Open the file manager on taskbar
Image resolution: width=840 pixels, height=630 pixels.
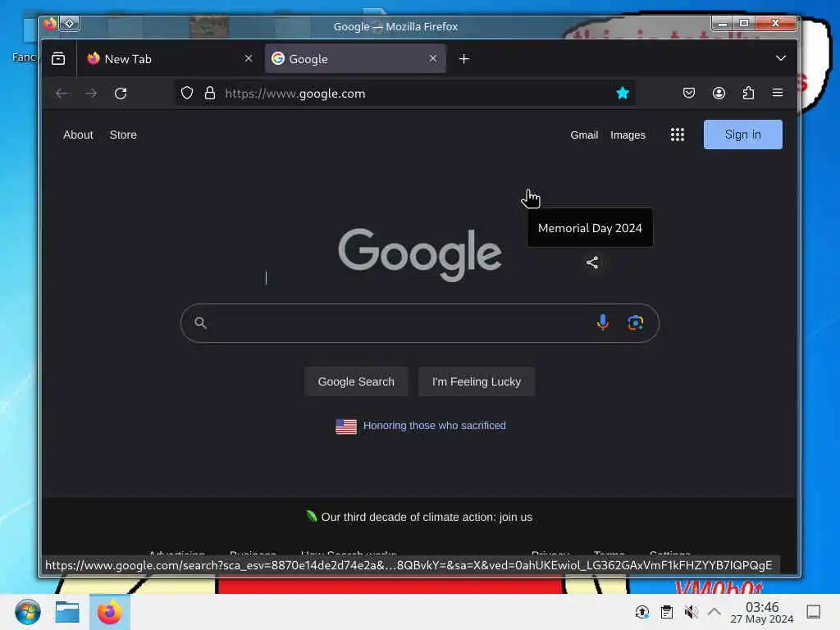click(x=67, y=612)
